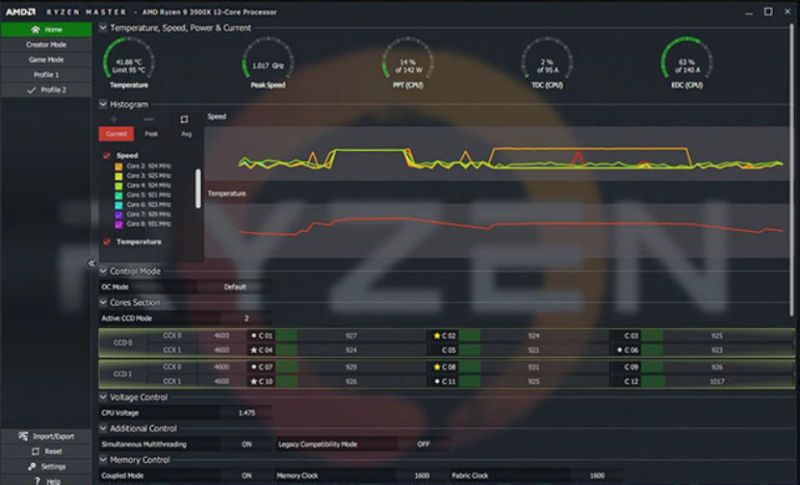
Task: Click the Active CCD Mode value 2
Action: [246, 318]
